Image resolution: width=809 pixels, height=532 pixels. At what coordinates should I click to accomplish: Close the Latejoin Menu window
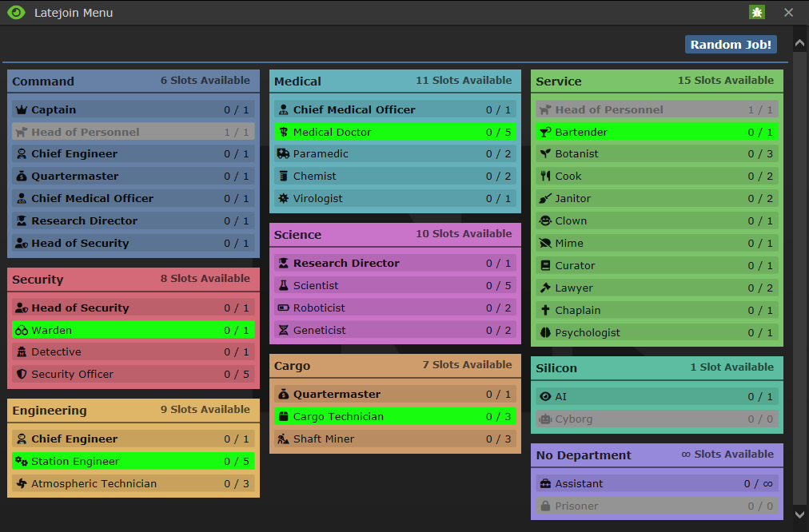[x=788, y=12]
